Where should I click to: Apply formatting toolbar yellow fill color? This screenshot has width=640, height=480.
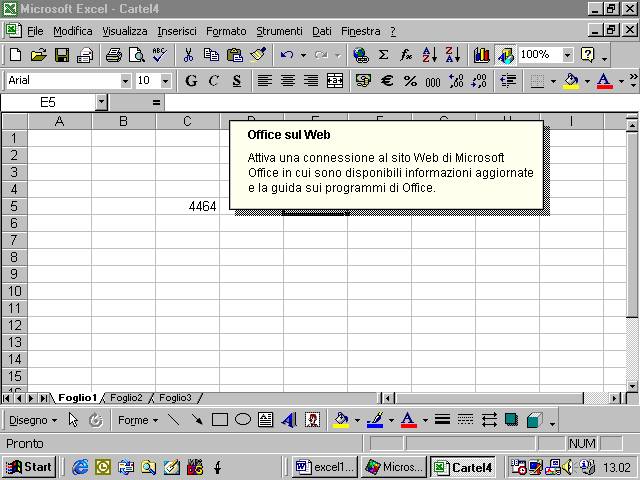(x=571, y=81)
